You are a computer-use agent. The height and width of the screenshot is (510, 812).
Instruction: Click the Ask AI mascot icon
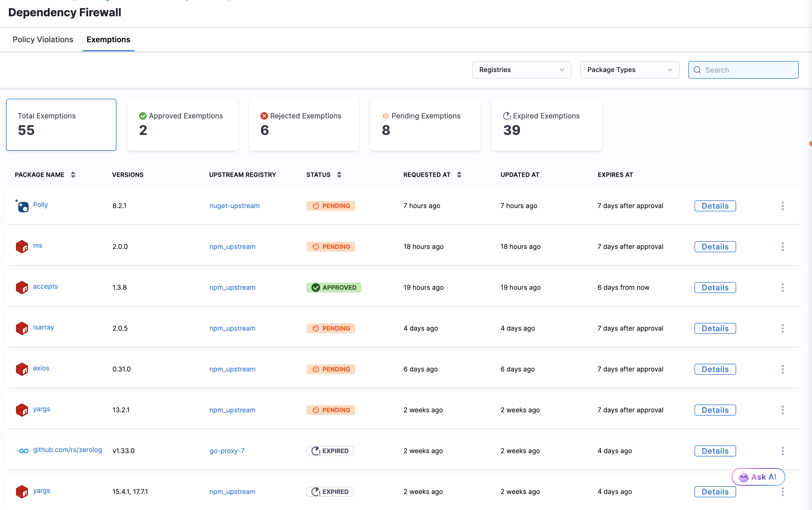743,477
